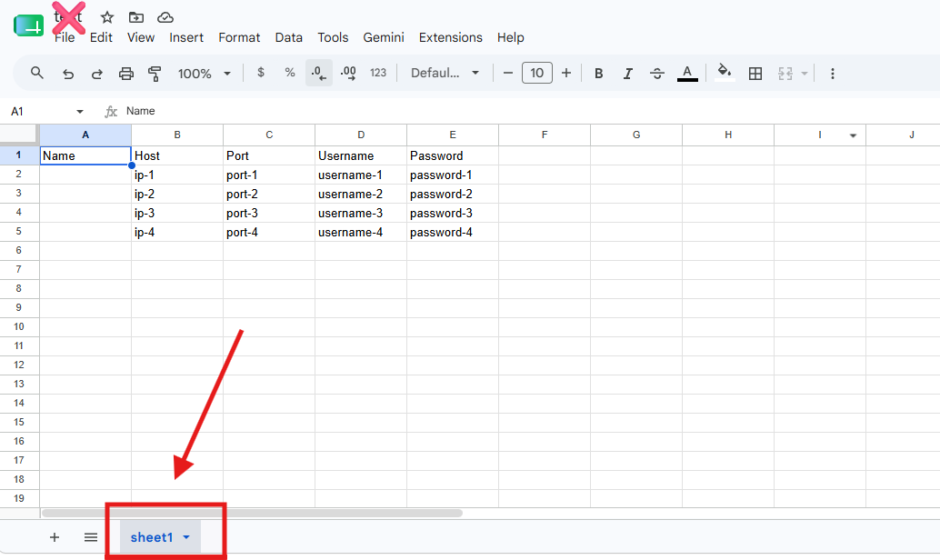
Task: Select cell containing password-1
Action: 453,175
